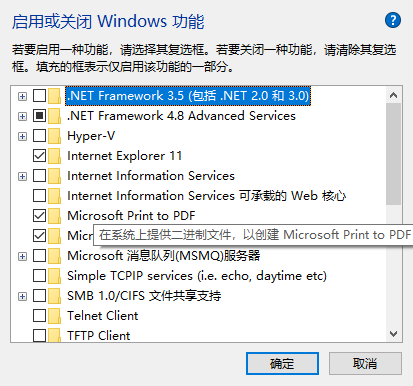Image resolution: width=413 pixels, height=386 pixels.
Task: Click the 取消 button
Action: coord(365,363)
